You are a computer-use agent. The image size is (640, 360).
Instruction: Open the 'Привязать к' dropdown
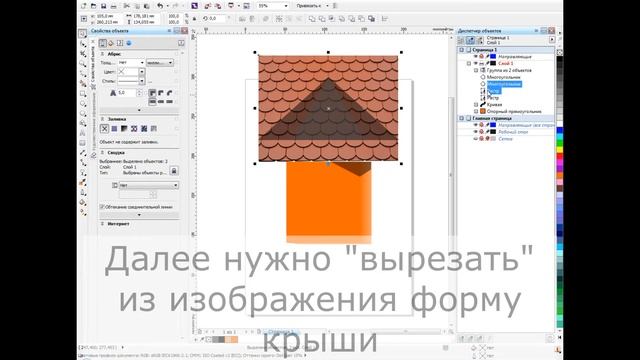327,6
